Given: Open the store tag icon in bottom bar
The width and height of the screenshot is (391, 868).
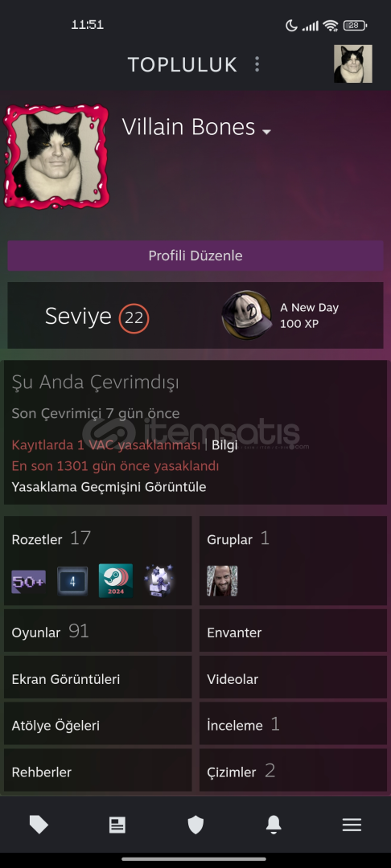Looking at the screenshot, I should pos(39,825).
